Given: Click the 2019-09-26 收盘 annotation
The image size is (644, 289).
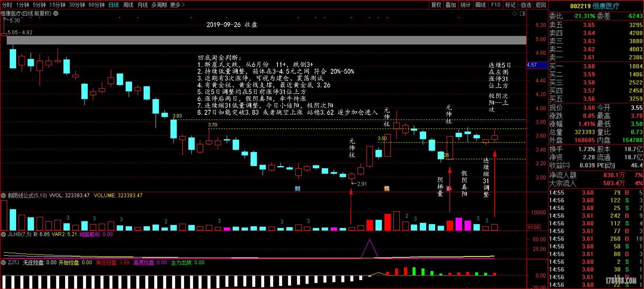Looking at the screenshot, I should click(x=232, y=25).
